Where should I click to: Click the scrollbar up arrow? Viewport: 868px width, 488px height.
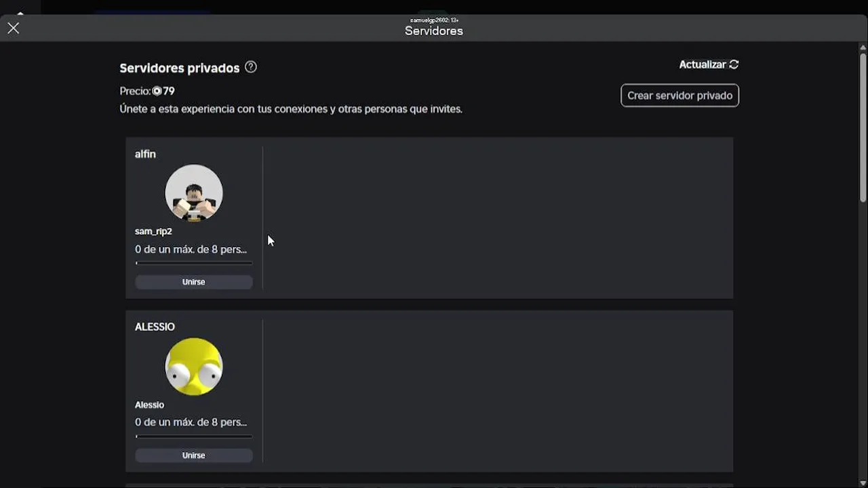(863, 47)
